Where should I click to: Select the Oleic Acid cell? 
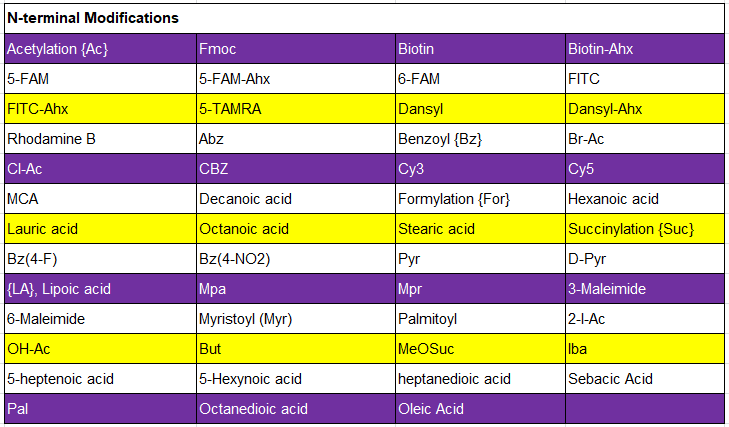[x=478, y=408]
